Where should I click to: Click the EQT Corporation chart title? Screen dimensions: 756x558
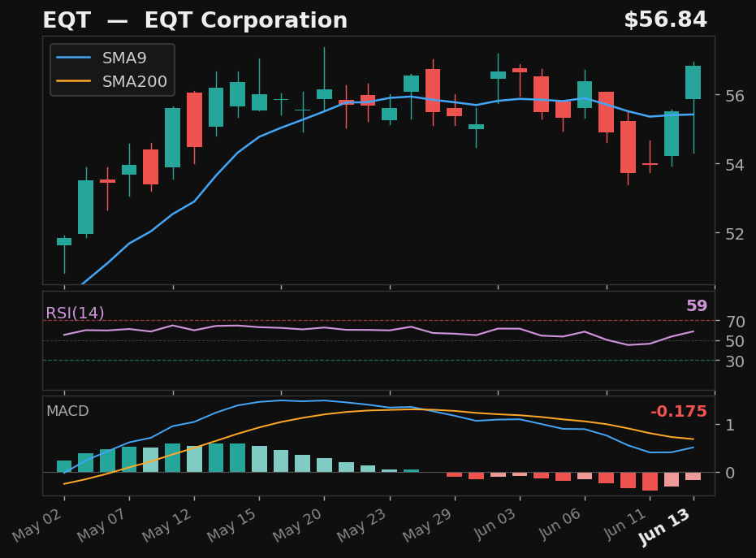coord(195,20)
